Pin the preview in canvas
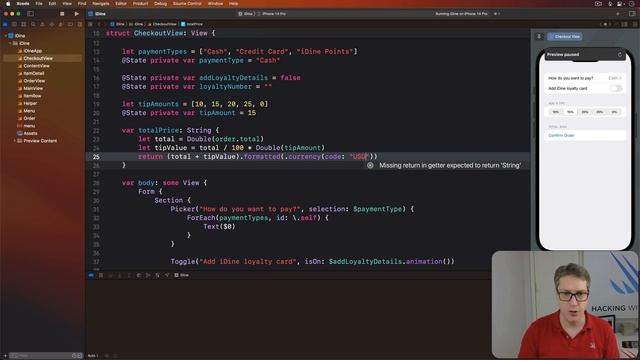Viewport: 640px width, 360px height. 539,36
